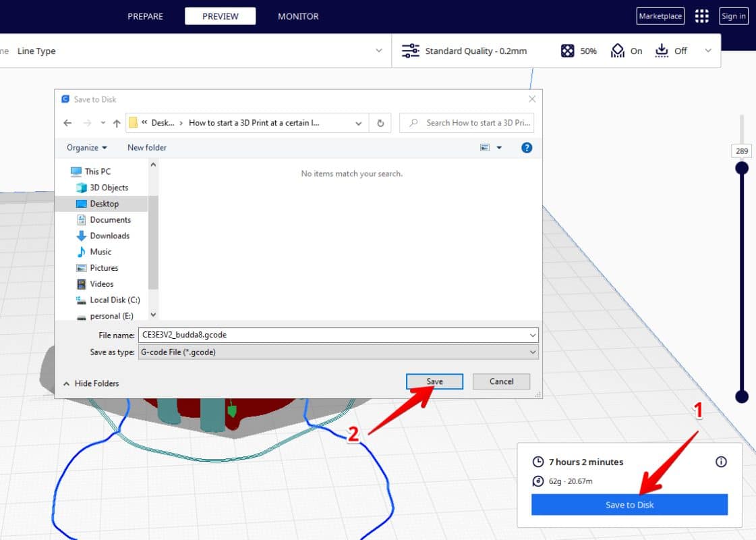Switch to the MONITOR tab

297,16
